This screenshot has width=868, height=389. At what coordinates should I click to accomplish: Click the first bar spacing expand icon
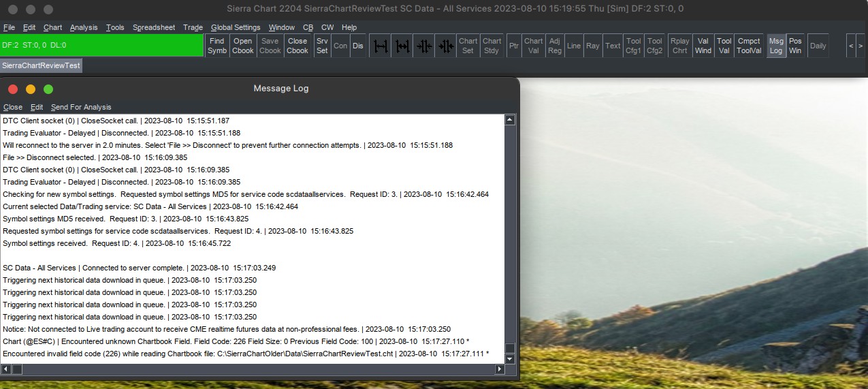(381, 46)
